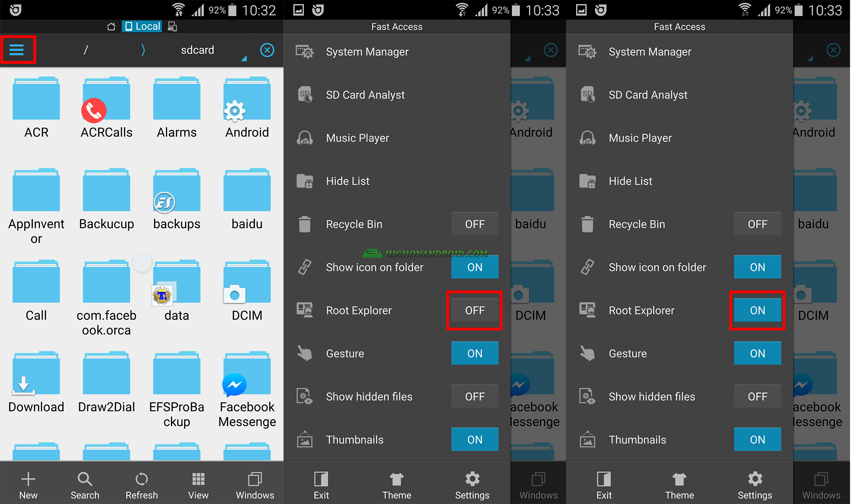The height and width of the screenshot is (504, 851).
Task: Open Music Player in the middle screenshot
Action: [x=397, y=138]
